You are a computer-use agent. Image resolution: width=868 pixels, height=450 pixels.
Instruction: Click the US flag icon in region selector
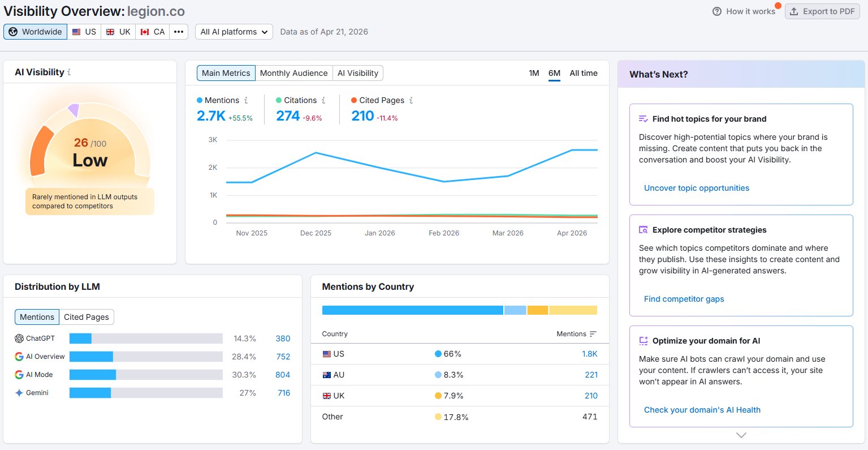pos(76,32)
